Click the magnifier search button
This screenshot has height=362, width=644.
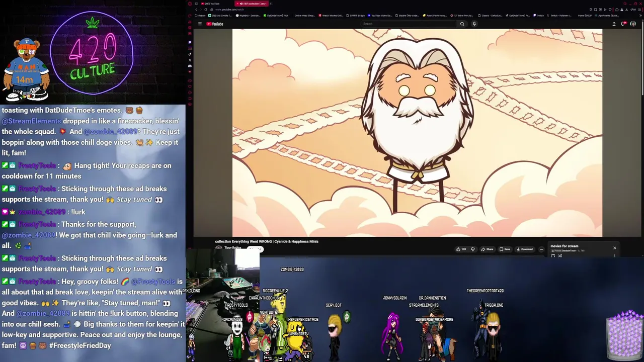pos(462,24)
